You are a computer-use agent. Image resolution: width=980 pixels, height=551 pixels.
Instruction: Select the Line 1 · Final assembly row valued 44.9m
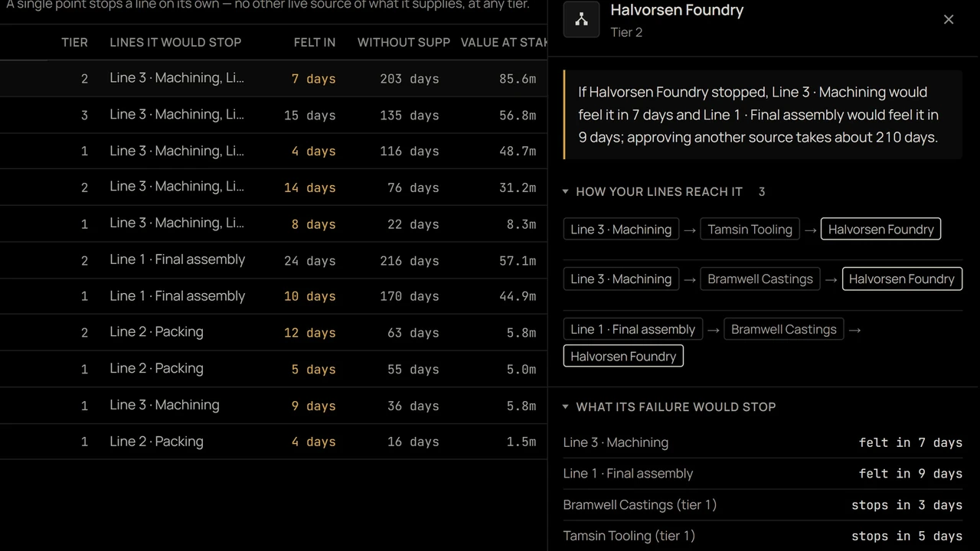coord(273,296)
